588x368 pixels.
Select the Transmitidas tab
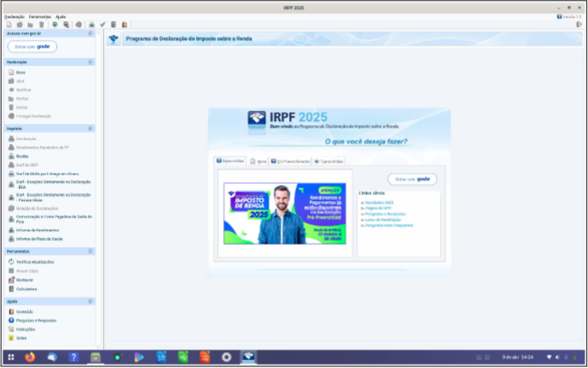point(329,162)
